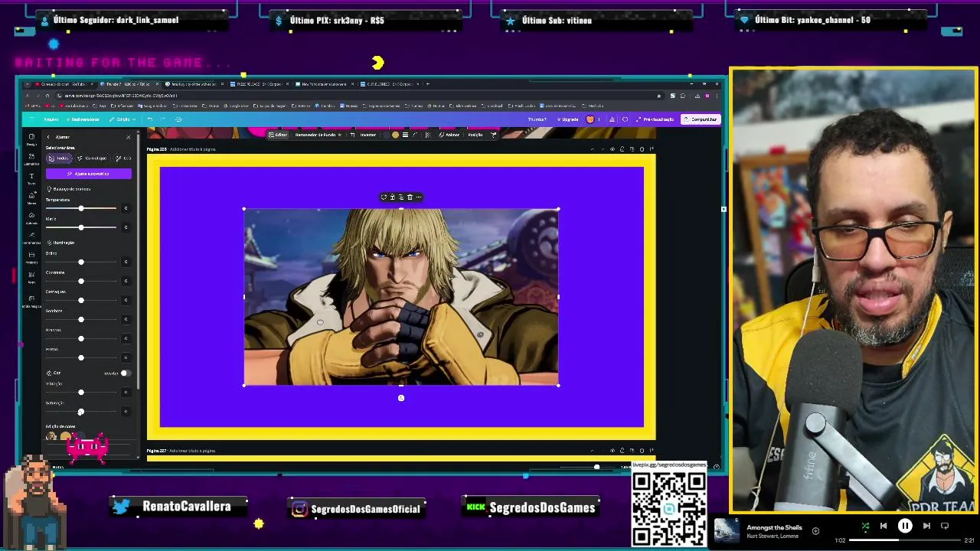Viewport: 980px width, 551px height.
Task: Reload the browser page
Action: pos(47,96)
